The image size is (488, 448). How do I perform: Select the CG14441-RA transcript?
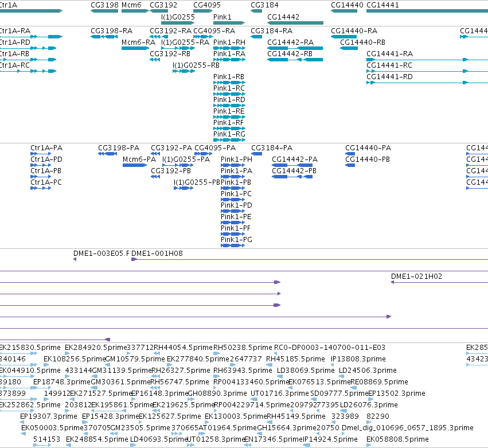coord(427,60)
